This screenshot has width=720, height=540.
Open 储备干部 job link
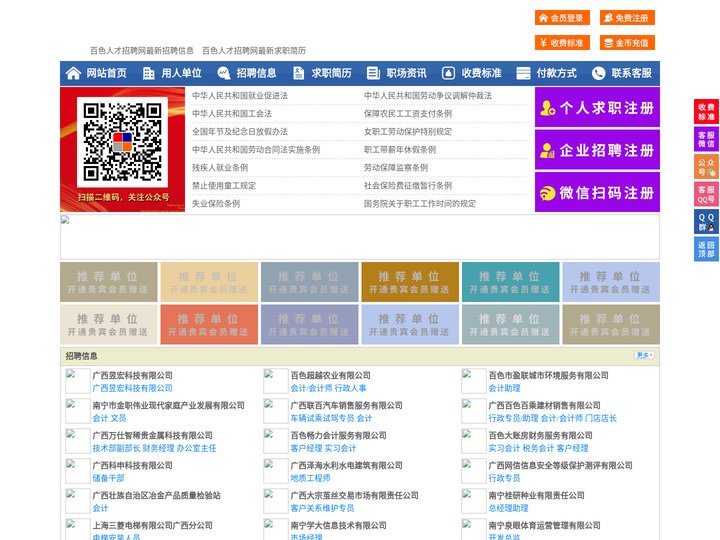coord(108,478)
